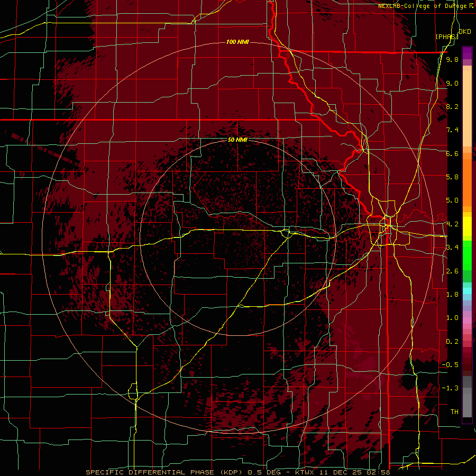Click the -0.5 value on the color scale
This screenshot has width=476, height=476.
pos(450,365)
